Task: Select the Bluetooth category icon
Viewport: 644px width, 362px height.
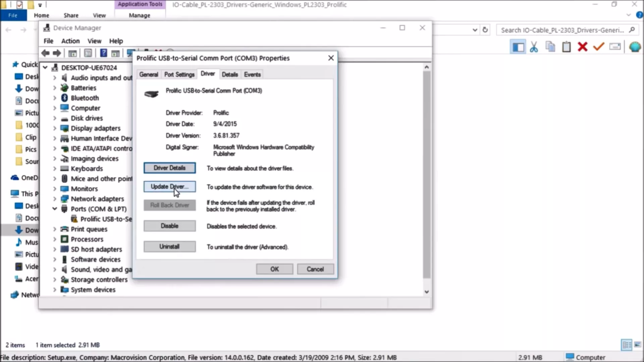Action: (64, 98)
